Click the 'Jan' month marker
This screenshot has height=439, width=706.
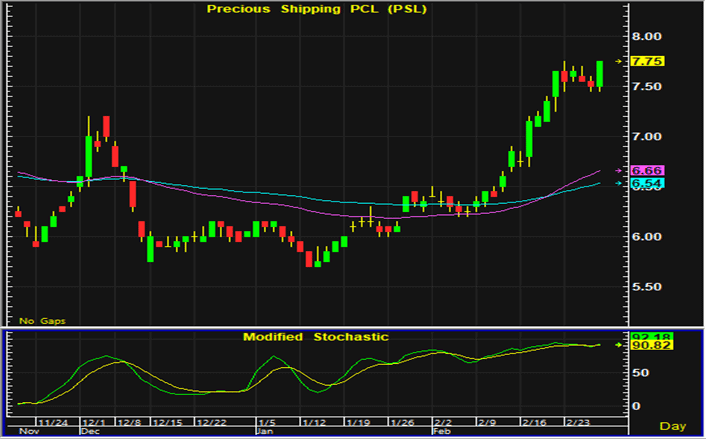coord(263,432)
